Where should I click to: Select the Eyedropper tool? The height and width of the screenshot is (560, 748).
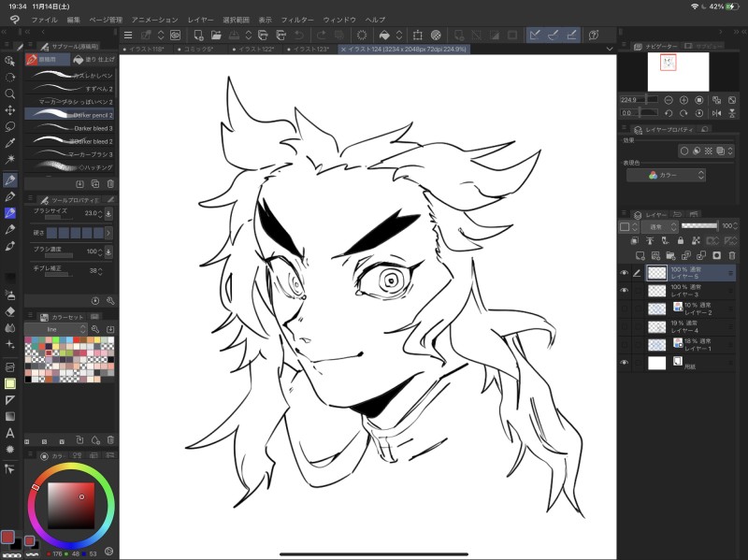9,143
